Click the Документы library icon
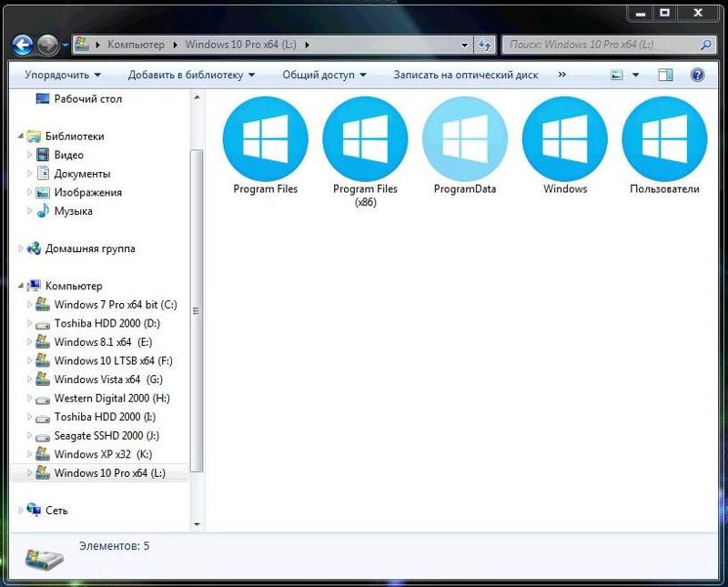This screenshot has height=587, width=728. [43, 173]
